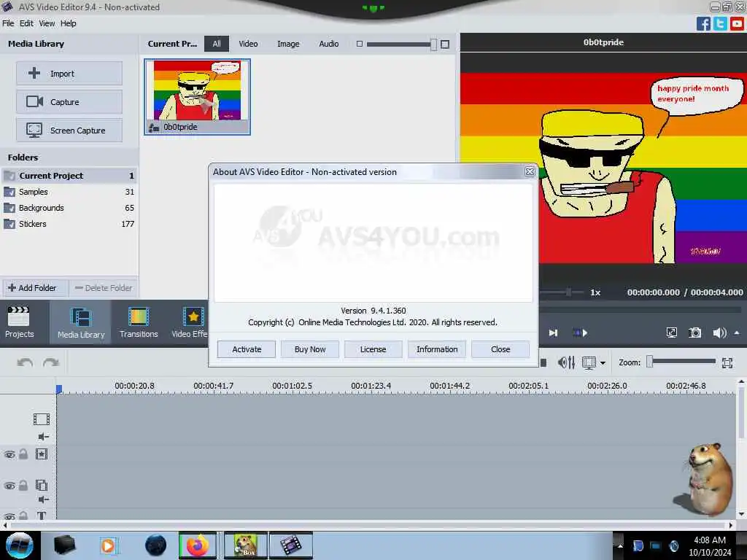
Task: Click the next scene playback button
Action: point(580,332)
